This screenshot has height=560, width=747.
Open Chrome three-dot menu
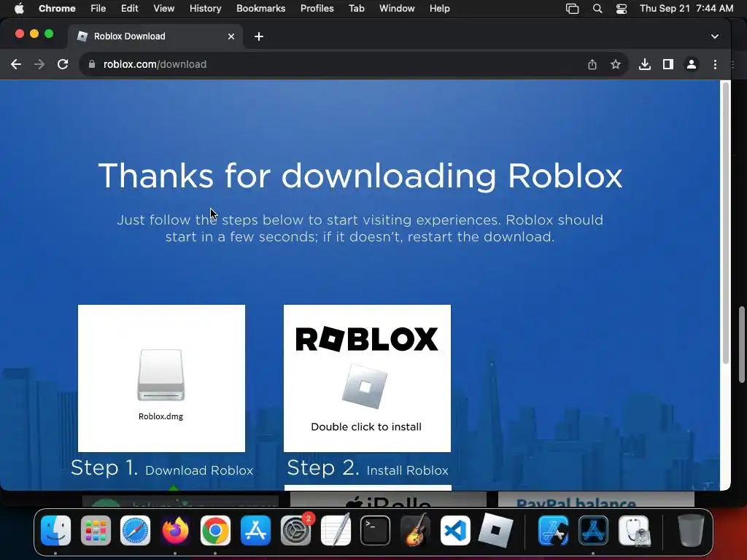click(x=715, y=64)
